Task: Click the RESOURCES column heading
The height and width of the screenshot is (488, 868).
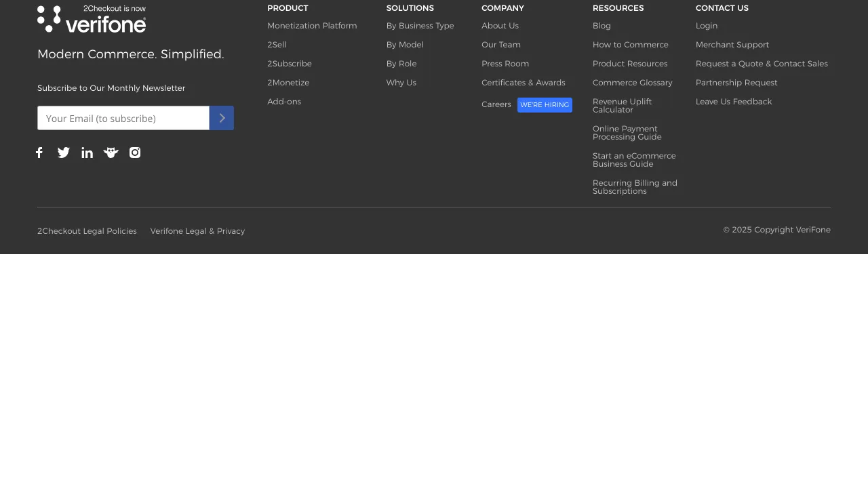Action: (618, 8)
